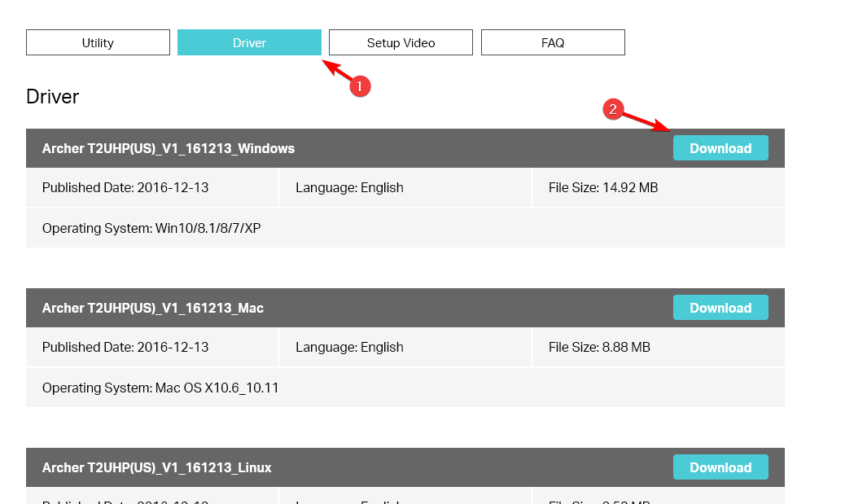Screen dimensions: 854x504
Task: Click the Archer T2UHP Windows driver title
Action: coord(169,148)
